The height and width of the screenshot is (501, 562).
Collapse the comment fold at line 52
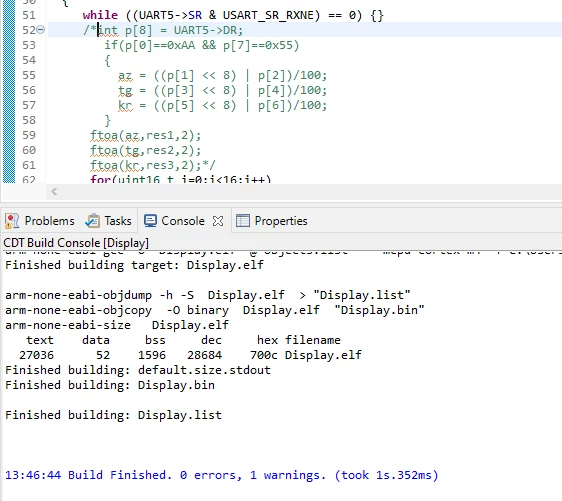41,30
